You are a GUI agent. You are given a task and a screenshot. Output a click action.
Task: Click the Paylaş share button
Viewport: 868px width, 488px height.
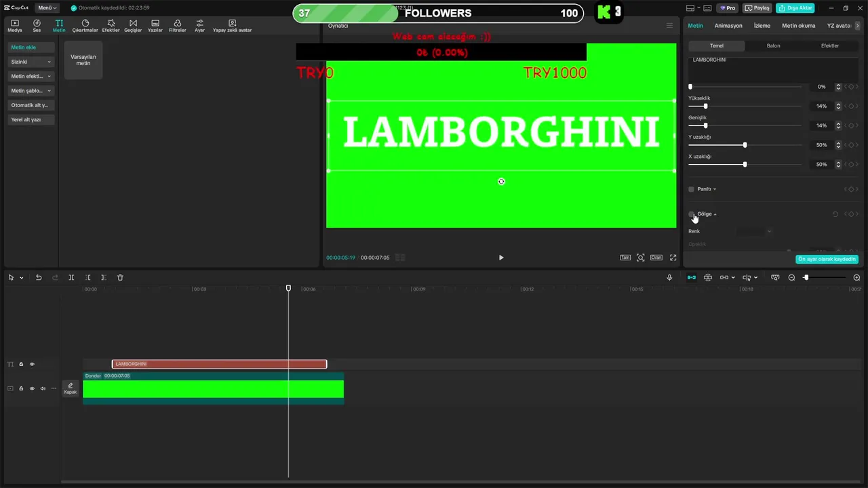[757, 8]
